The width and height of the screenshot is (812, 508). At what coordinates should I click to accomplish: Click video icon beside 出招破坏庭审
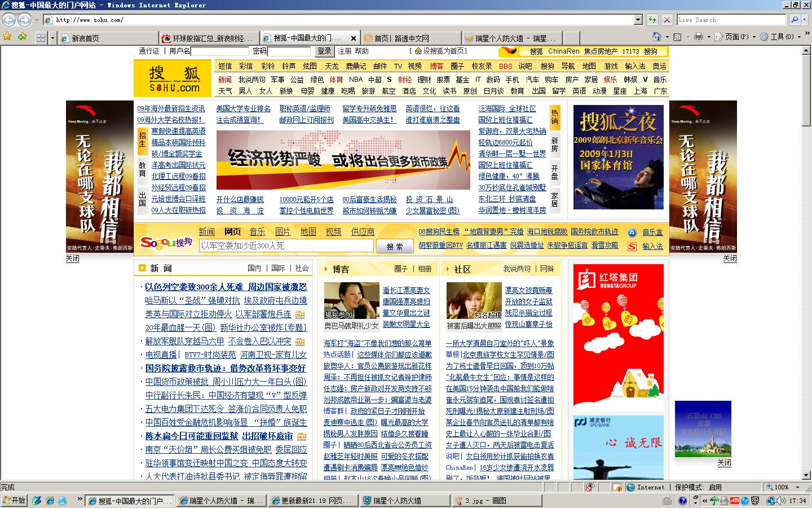302,436
